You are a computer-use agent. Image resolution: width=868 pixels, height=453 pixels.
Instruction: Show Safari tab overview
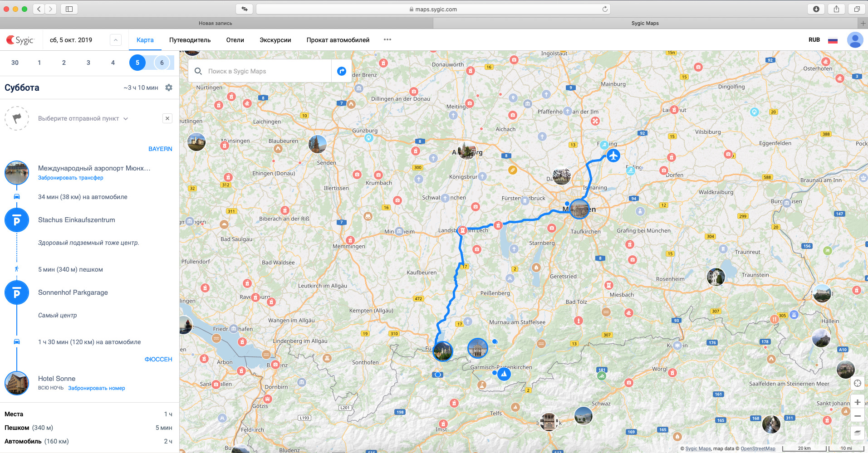857,9
